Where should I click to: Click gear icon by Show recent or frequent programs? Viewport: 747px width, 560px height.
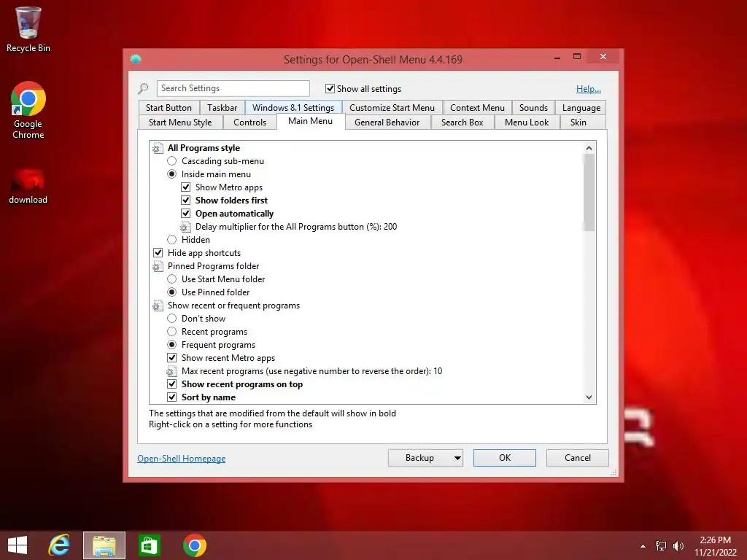click(158, 306)
